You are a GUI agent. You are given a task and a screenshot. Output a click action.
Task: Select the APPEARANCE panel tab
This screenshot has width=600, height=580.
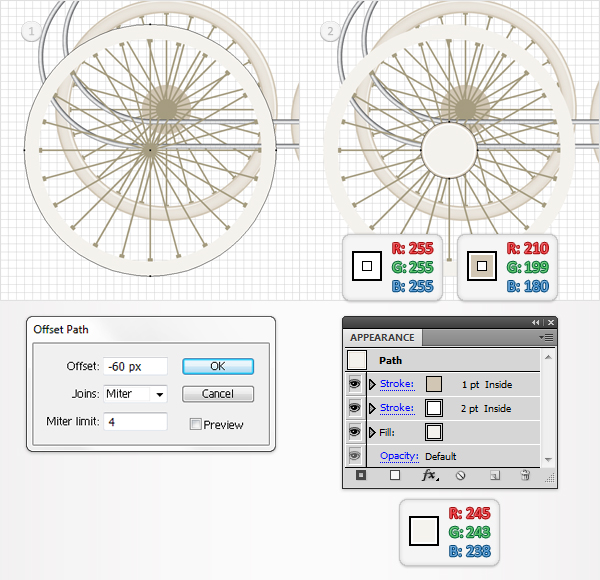pos(382,337)
